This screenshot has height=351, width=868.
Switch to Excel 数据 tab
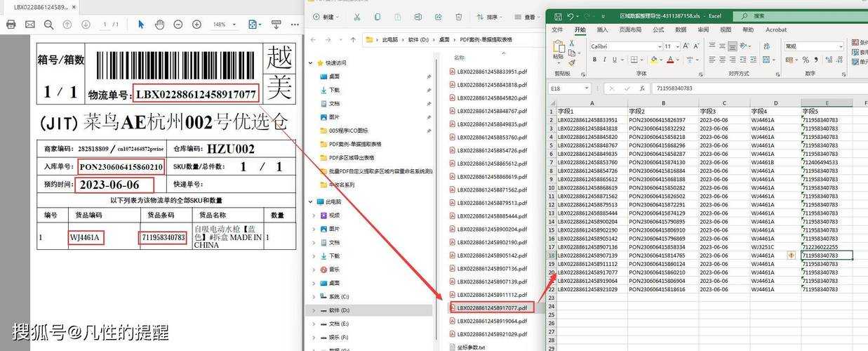tap(681, 30)
